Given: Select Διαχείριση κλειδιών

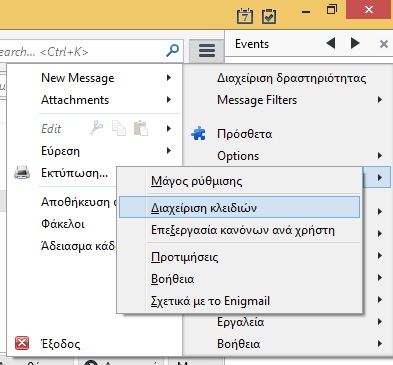Looking at the screenshot, I should (239, 207).
